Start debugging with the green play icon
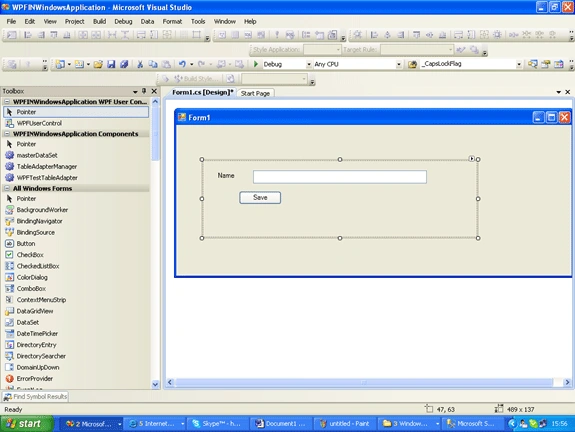 coord(256,64)
